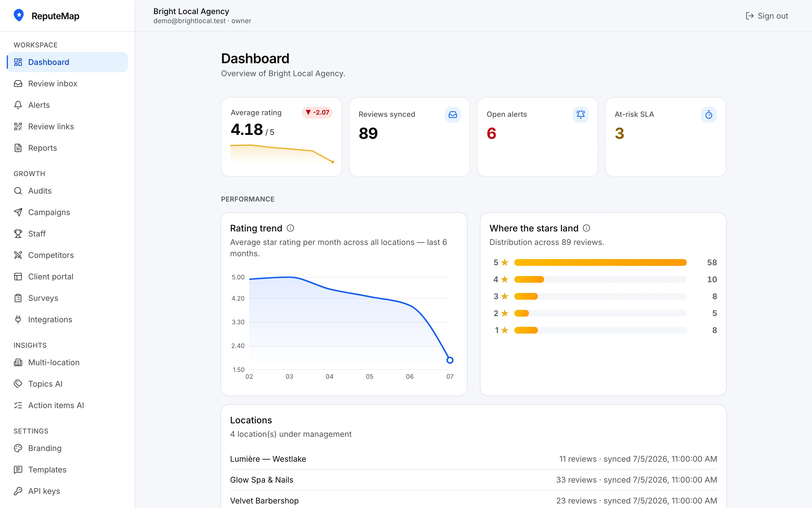Click the Client portal layout icon
Screen dimensions: 812x508
[18, 277]
